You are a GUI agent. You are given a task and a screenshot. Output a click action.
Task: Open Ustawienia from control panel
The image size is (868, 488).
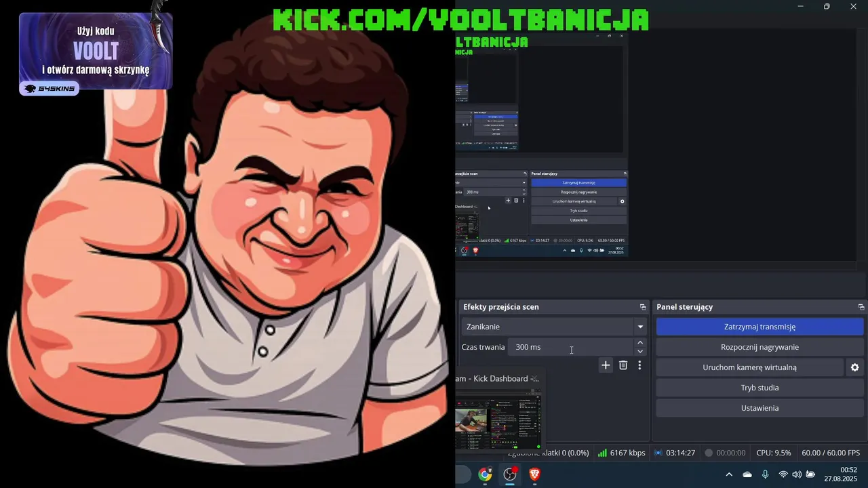(x=759, y=408)
